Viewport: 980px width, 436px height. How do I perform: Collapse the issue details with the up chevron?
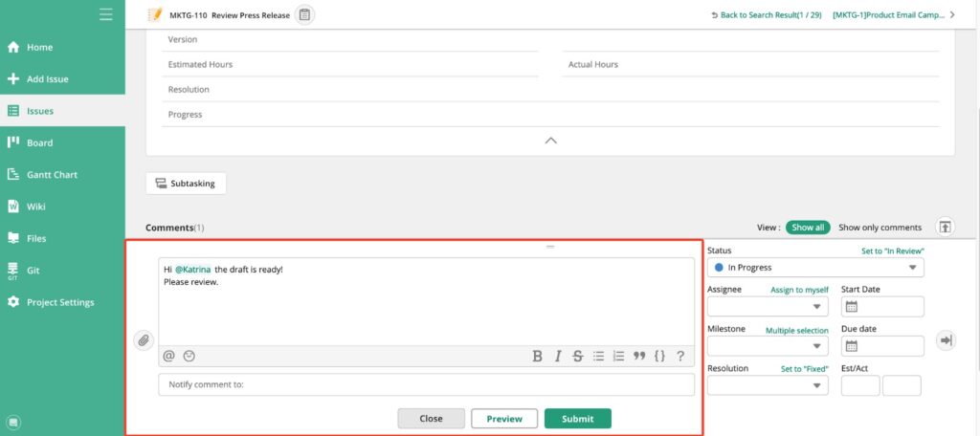click(x=550, y=141)
